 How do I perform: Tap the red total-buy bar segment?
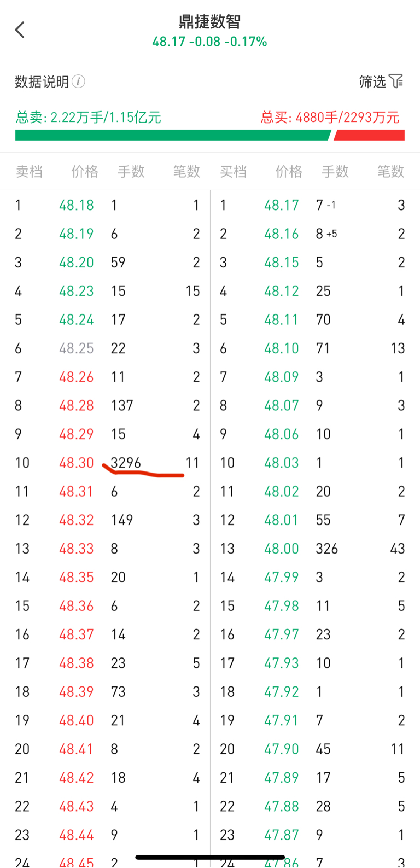tap(370, 135)
